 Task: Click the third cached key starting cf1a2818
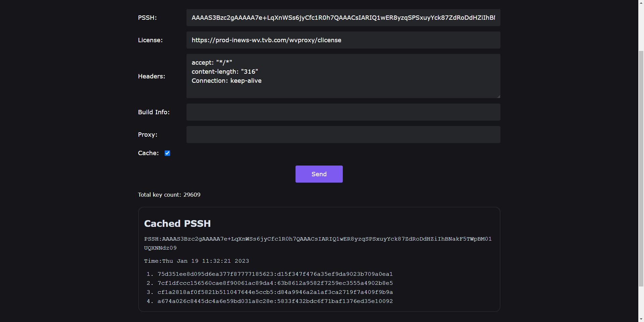(x=275, y=292)
